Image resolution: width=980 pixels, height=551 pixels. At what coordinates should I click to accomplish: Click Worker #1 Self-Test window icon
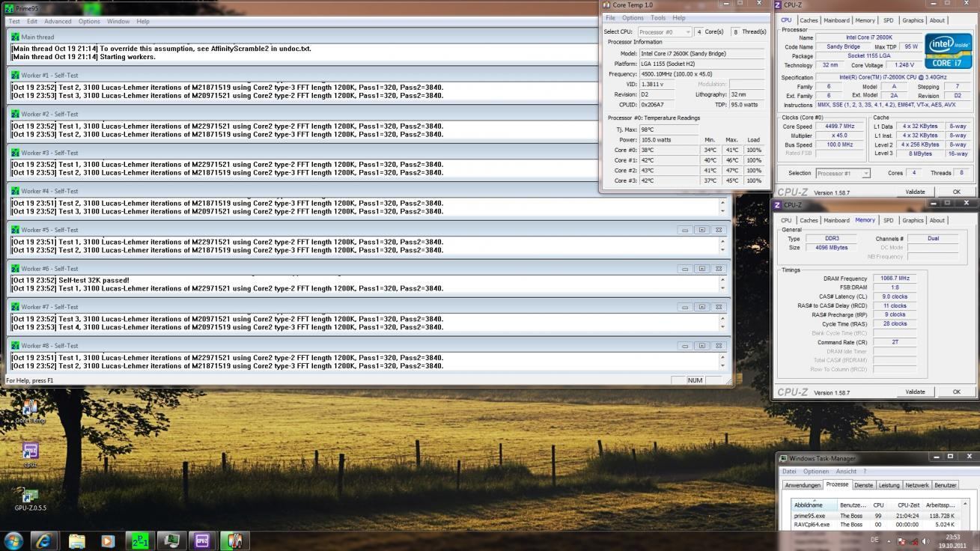[15, 75]
